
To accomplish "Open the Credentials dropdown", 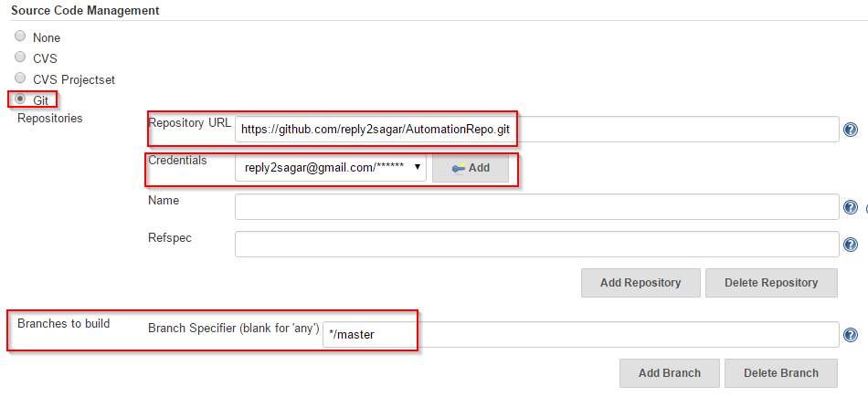I will click(331, 168).
